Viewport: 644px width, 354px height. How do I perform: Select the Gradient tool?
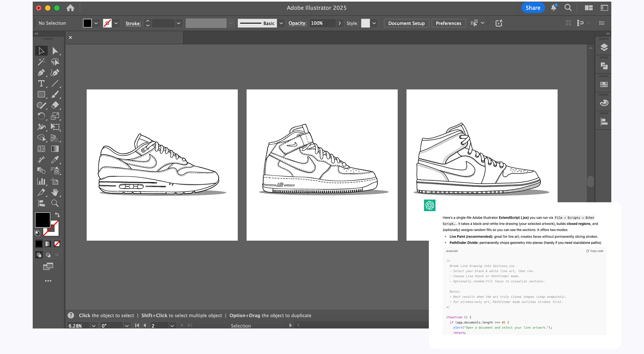click(x=55, y=149)
